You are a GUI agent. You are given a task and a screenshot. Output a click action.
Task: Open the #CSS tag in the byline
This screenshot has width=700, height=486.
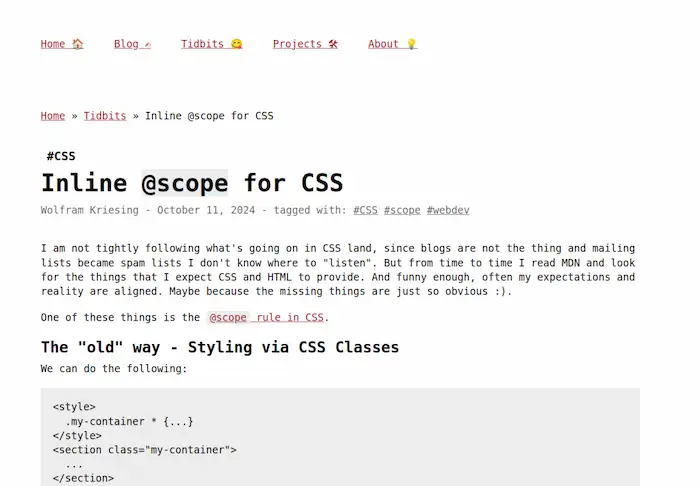coord(365,210)
